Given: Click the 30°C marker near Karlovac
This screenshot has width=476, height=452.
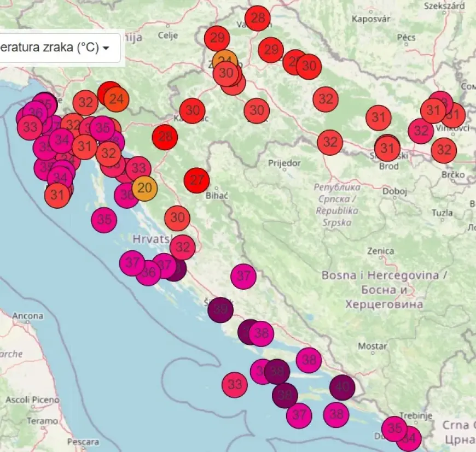Looking at the screenshot, I should pos(191,111).
